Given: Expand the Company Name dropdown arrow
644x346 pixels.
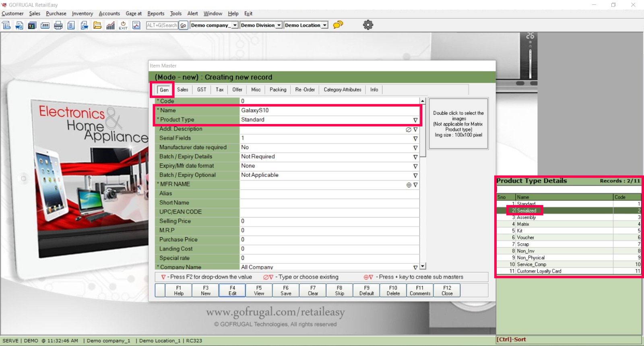Looking at the screenshot, I should tap(415, 267).
